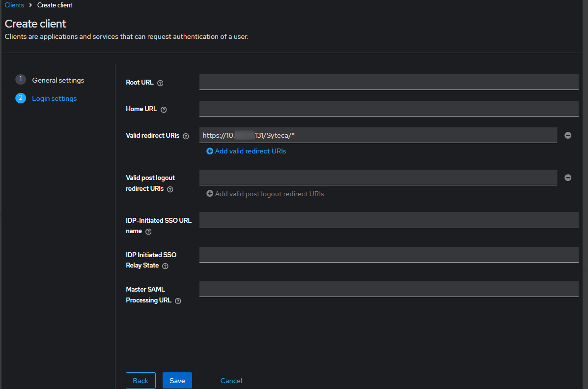
Task: Focus the Root URL input field
Action: pos(389,82)
